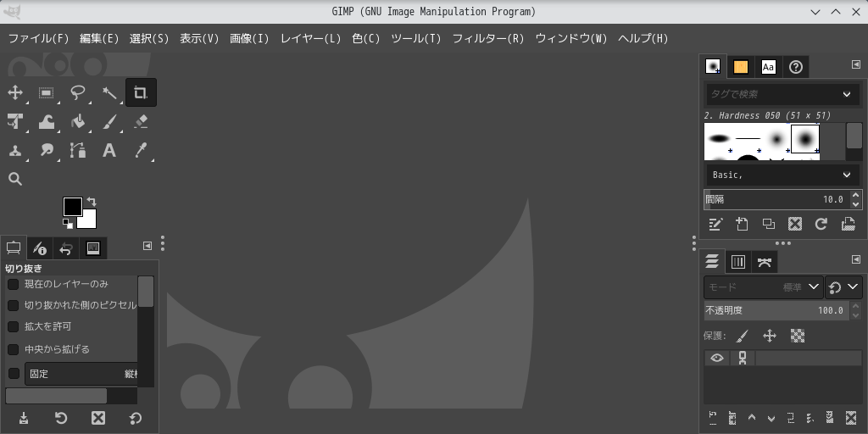Click the Duplicate brush icon

click(768, 224)
